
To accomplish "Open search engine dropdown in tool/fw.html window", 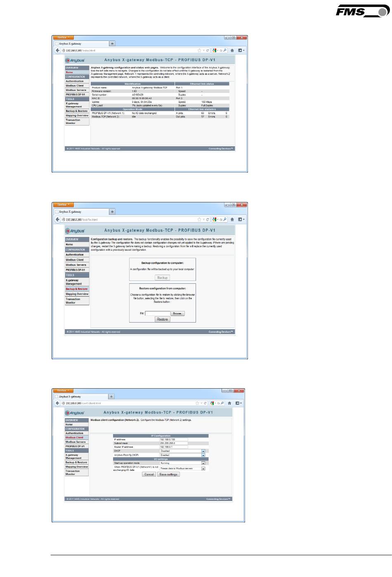I will tap(215, 219).
